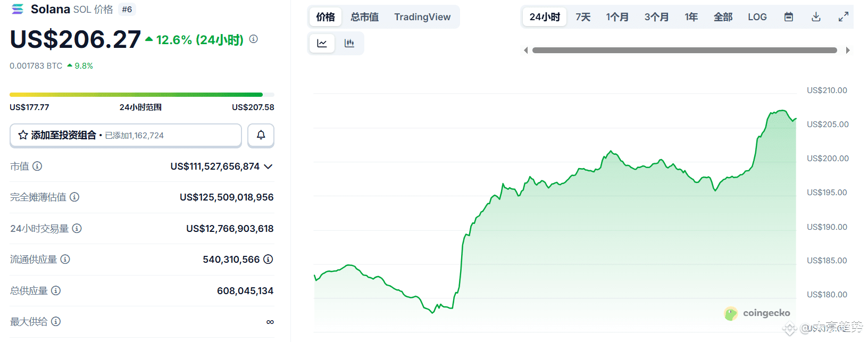Expand chart to fullscreen
Image resolution: width=868 pixels, height=342 pixels.
click(x=844, y=17)
